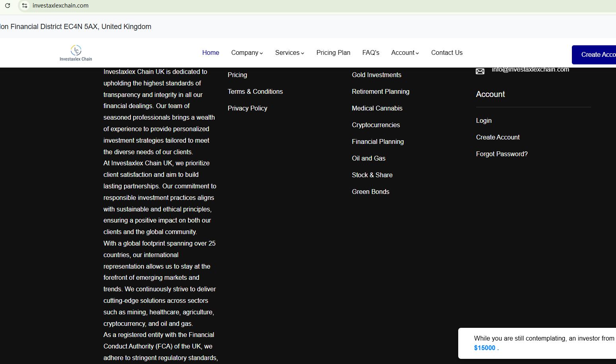Open the Privacy Policy link
This screenshot has height=364, width=616.
click(247, 108)
